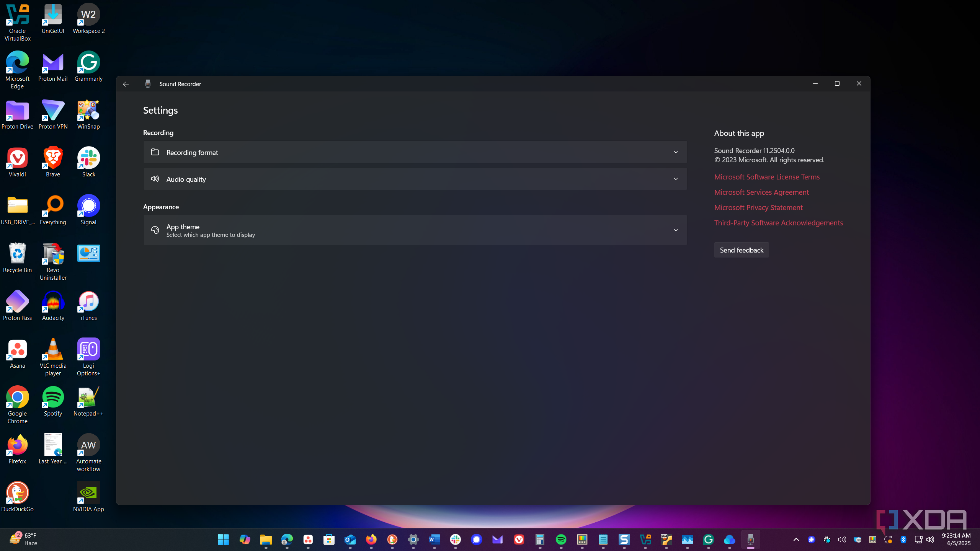
Task: Select the Microsoft Edge desktop icon
Action: pyautogui.click(x=17, y=70)
